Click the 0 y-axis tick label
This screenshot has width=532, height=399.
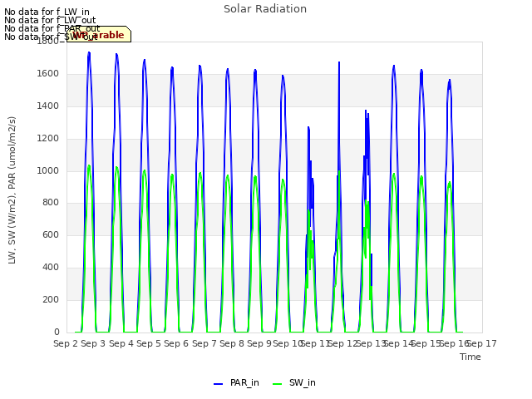click(x=57, y=332)
